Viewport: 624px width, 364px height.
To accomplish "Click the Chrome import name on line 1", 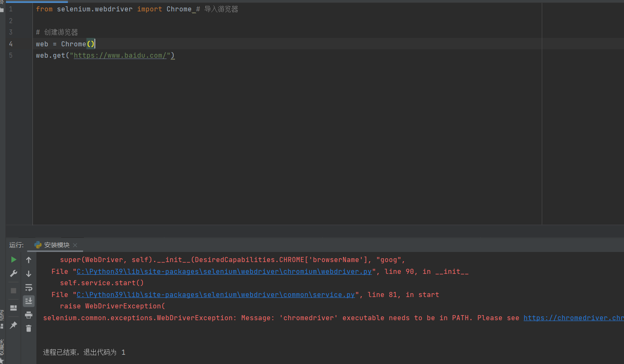I will pyautogui.click(x=179, y=9).
